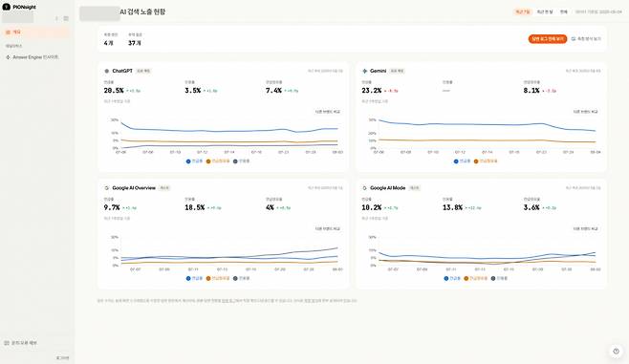Select the highlighted recent 7 days tab
Viewport: 629px width, 364px height.
523,12
